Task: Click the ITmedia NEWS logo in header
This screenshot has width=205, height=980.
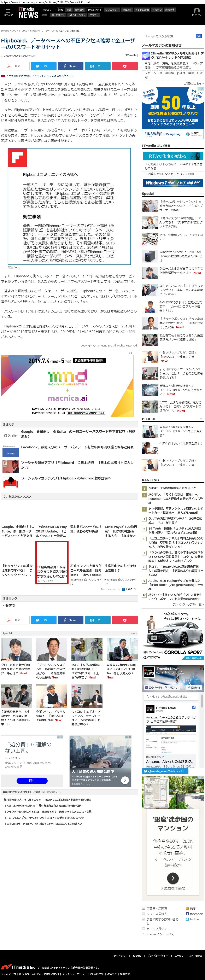Action: 29,13
